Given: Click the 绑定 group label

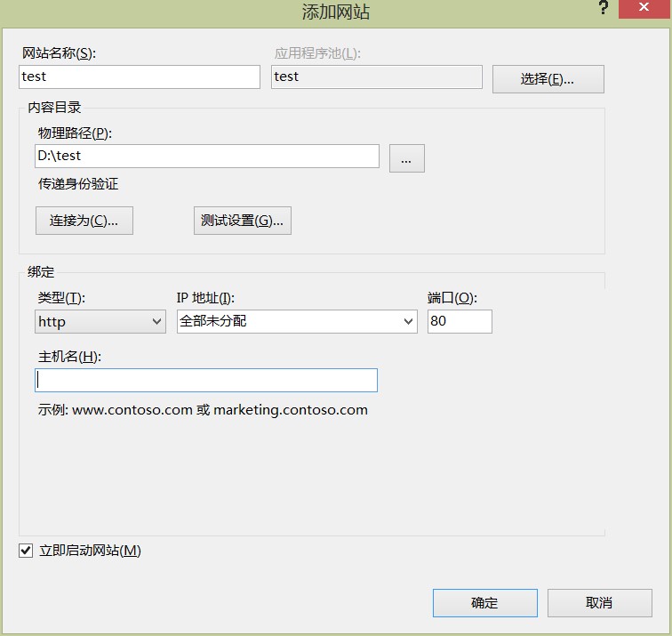Looking at the screenshot, I should tap(41, 272).
